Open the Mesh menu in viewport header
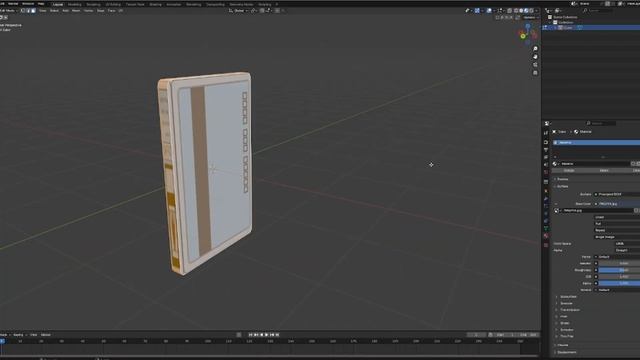The width and height of the screenshot is (640, 360). 76,11
